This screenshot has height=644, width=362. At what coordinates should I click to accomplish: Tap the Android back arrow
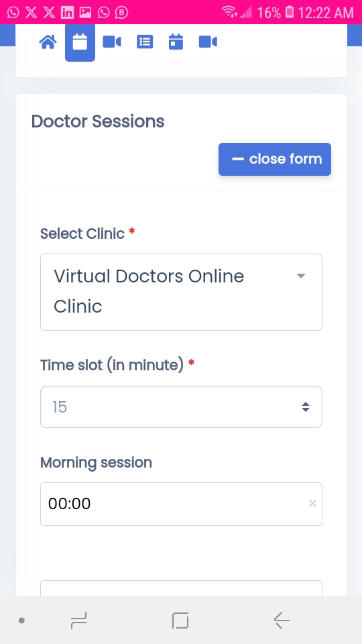point(282,620)
